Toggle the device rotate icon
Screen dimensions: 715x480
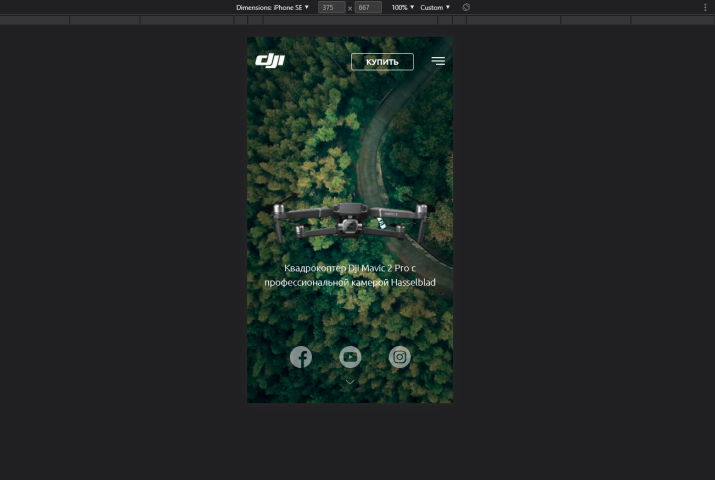pos(466,7)
